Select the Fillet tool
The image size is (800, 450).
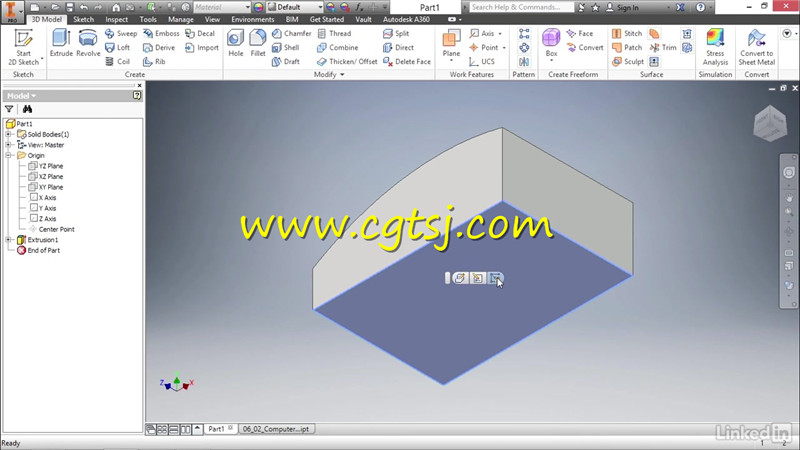pyautogui.click(x=258, y=43)
